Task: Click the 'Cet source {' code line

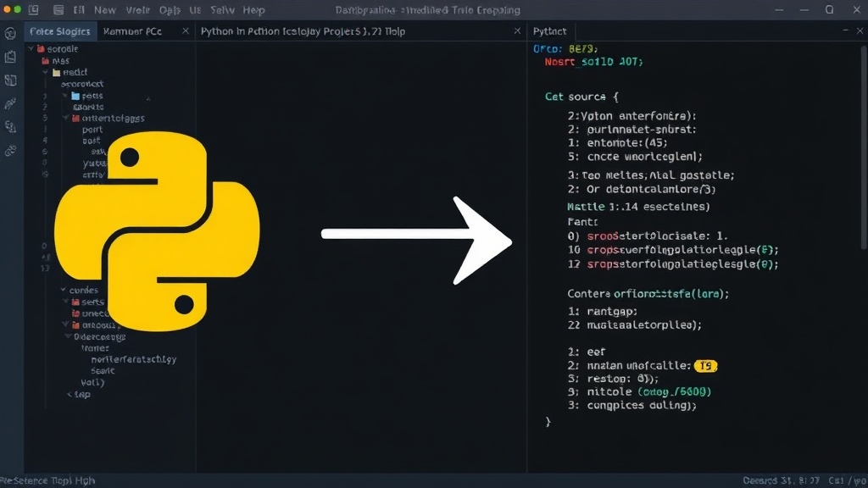Action: [581, 97]
